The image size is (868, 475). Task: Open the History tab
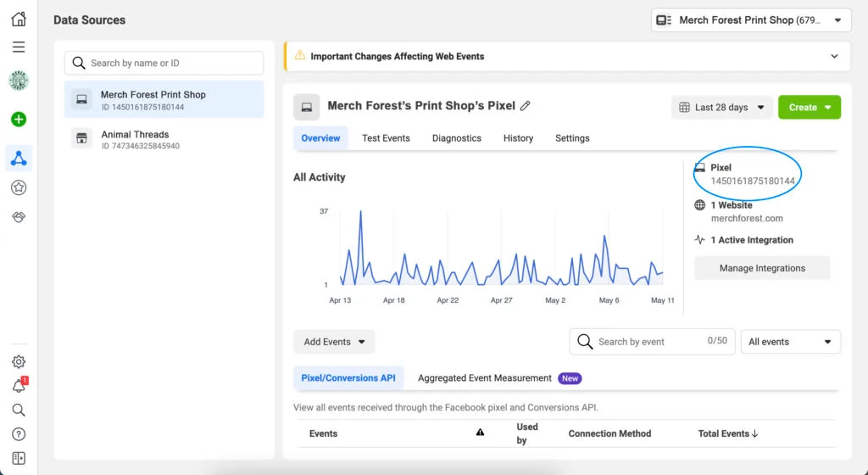point(518,138)
